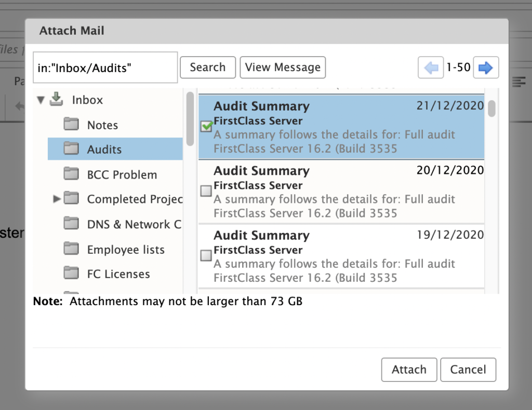Open the Completed Projects folder label
This screenshot has height=410, width=532.
click(x=135, y=199)
